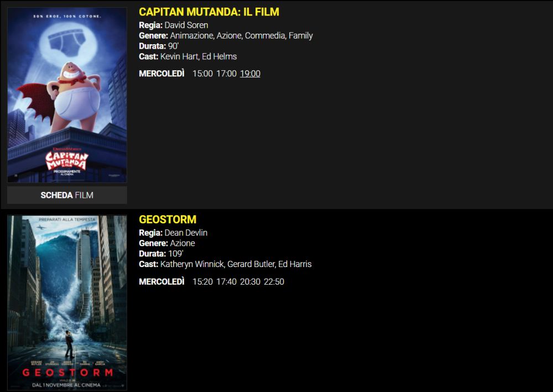
Task: Open the CAPITAN MUTANDA: IL FILM title
Action: (209, 12)
